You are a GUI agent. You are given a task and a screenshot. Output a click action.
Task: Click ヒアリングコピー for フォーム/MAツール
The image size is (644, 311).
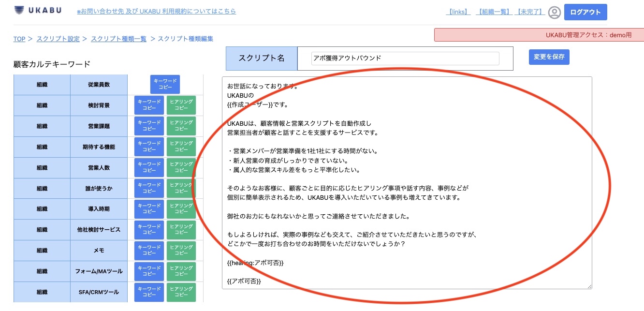pyautogui.click(x=181, y=271)
